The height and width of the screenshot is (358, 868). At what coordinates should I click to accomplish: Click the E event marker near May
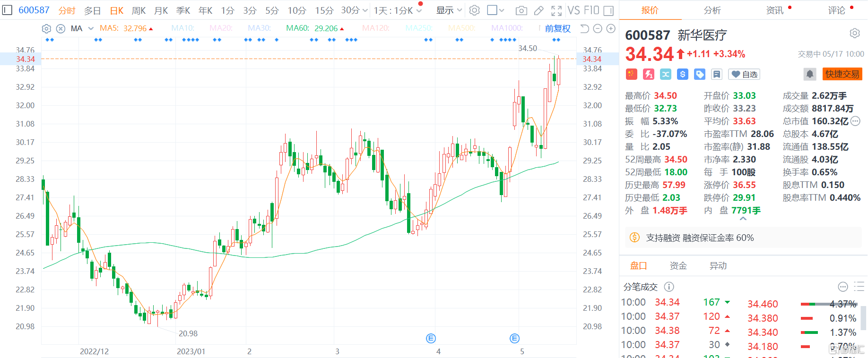515,338
